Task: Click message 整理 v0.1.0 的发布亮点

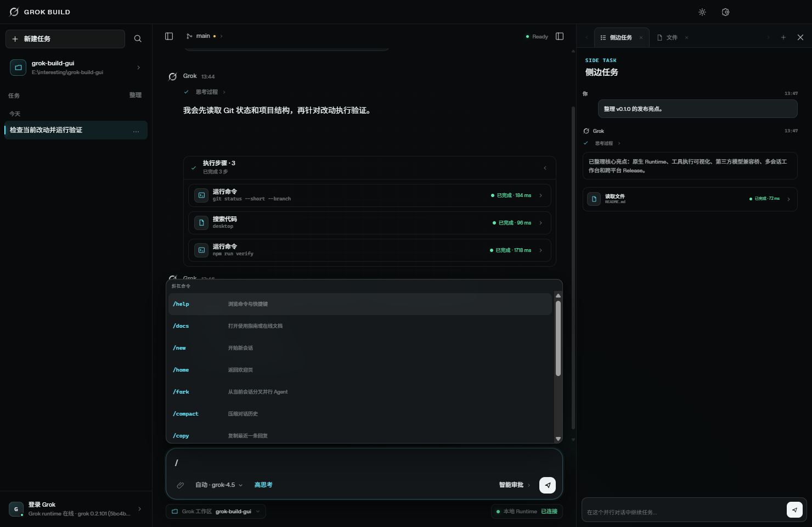Action: [x=697, y=109]
